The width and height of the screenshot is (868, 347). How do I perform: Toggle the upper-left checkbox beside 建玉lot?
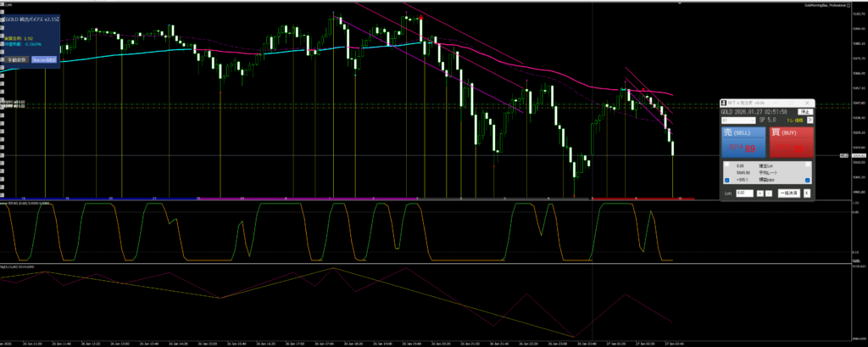(726, 165)
